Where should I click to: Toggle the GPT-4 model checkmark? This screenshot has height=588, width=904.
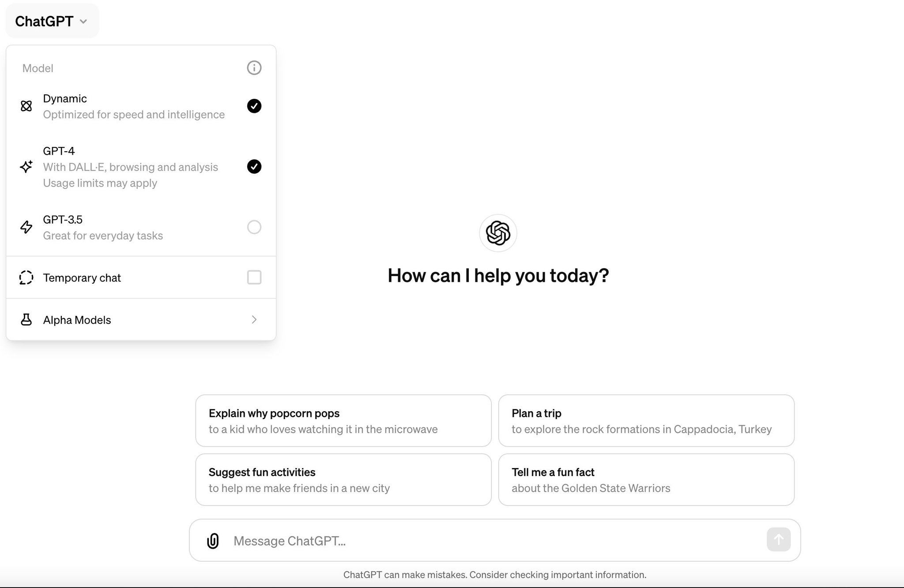pyautogui.click(x=254, y=166)
